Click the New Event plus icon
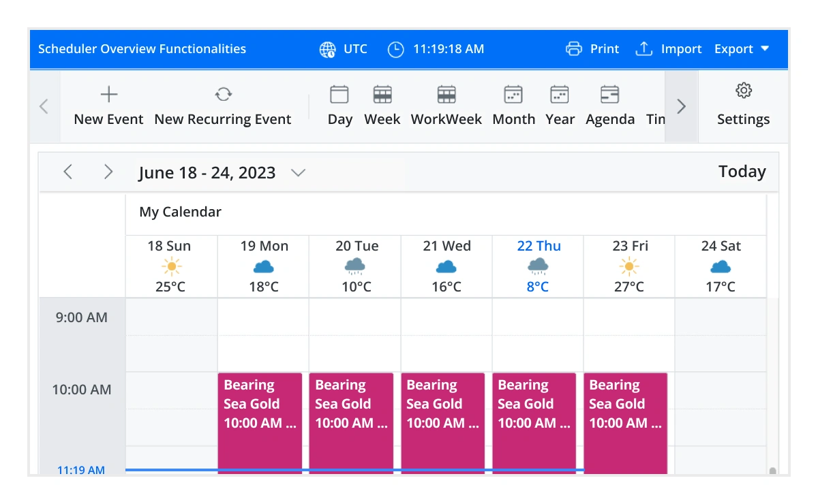 [108, 94]
